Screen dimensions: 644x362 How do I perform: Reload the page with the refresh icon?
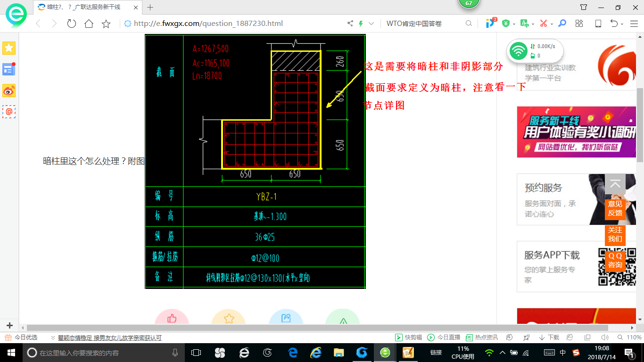71,24
